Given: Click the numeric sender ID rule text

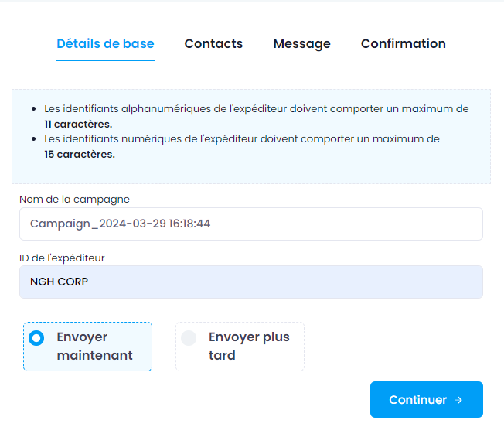Looking at the screenshot, I should [x=241, y=139].
